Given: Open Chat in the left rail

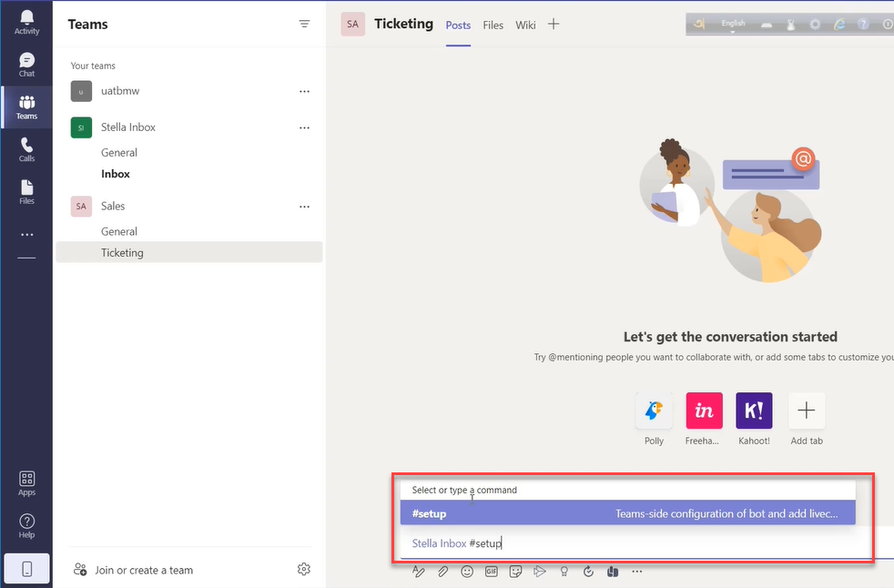Looking at the screenshot, I should (x=26, y=65).
